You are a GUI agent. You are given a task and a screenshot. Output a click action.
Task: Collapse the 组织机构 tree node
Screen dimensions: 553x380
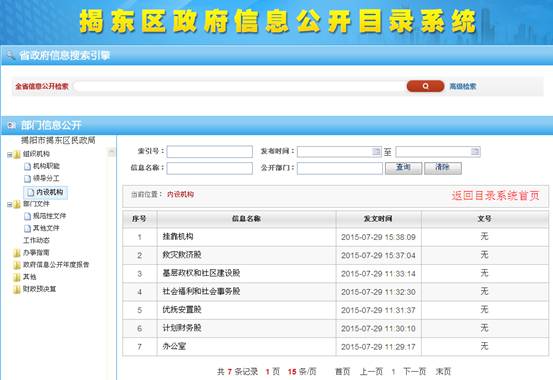coord(10,155)
